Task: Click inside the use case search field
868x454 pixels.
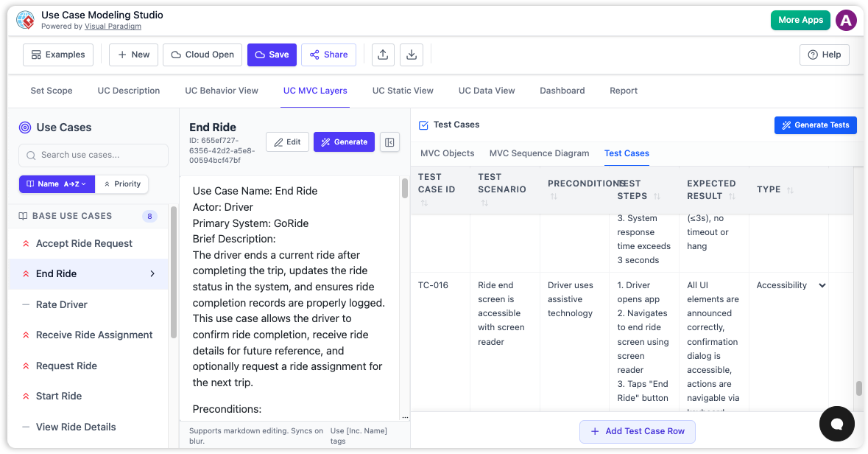Action: tap(93, 155)
